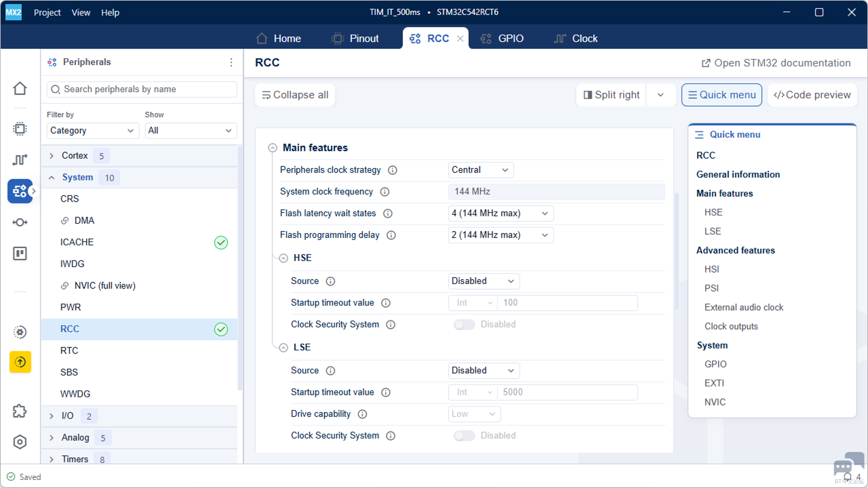Open the Pinout chip sidebar icon
Viewport: 868px width, 488px height.
pos(20,129)
